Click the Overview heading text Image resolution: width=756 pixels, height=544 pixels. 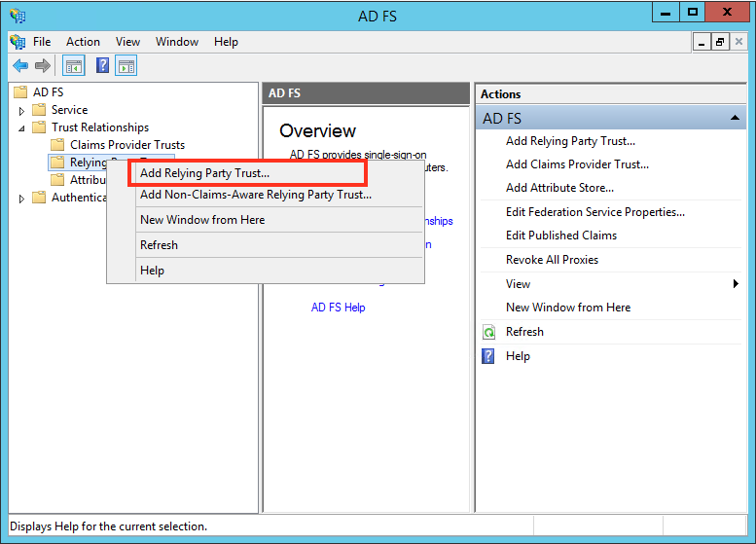pos(317,130)
